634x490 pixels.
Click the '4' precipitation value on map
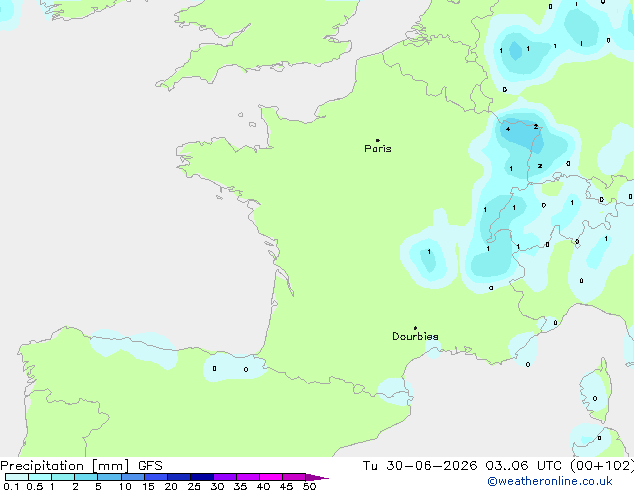[508, 129]
